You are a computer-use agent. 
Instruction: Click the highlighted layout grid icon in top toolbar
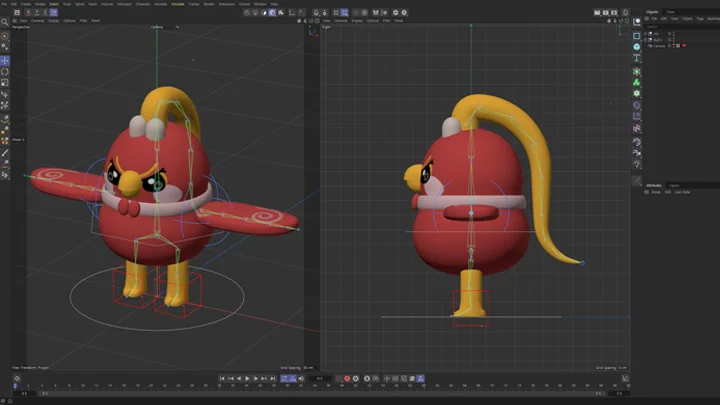point(344,13)
